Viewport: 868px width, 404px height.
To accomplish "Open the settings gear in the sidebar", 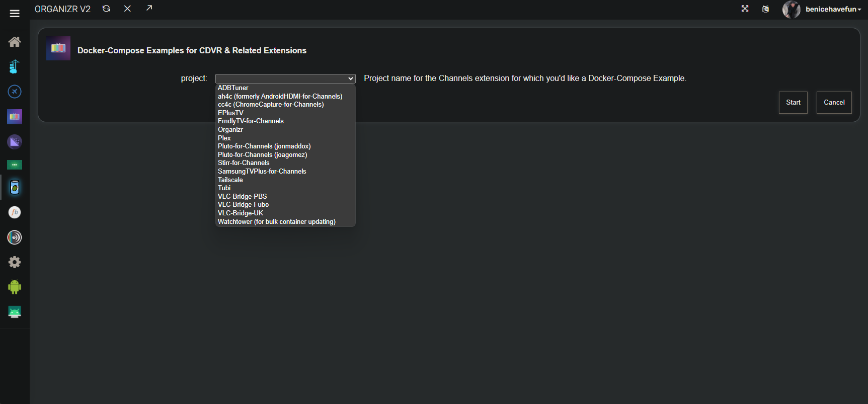I will coord(15,262).
